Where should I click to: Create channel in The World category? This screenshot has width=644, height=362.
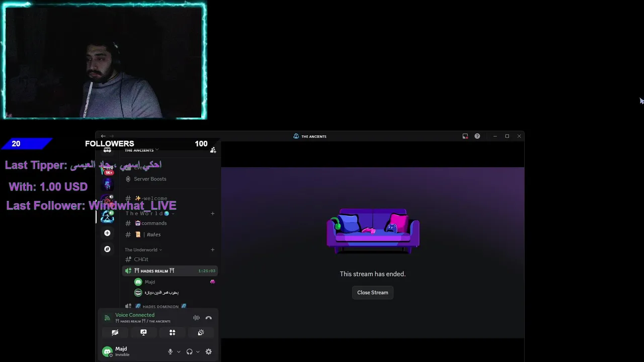click(x=212, y=213)
